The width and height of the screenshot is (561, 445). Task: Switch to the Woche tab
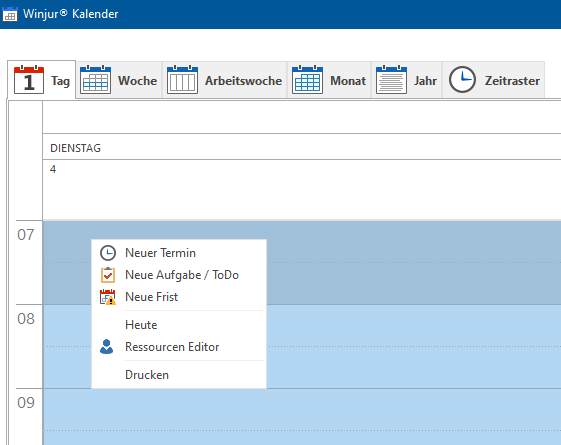click(x=119, y=80)
